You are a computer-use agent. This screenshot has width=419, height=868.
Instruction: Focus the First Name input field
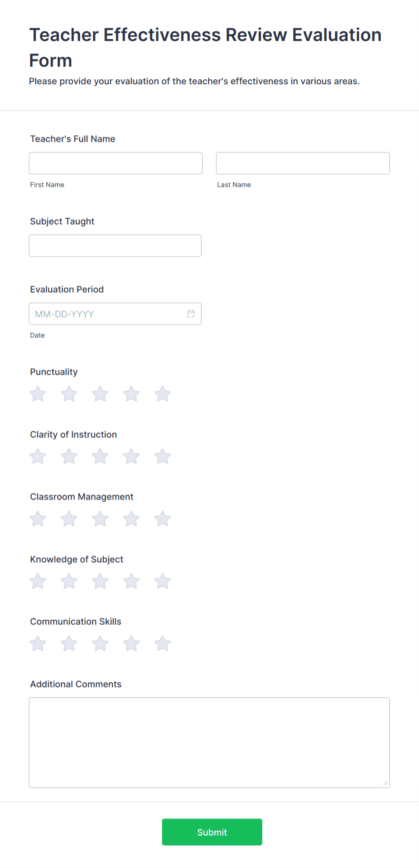click(x=115, y=163)
